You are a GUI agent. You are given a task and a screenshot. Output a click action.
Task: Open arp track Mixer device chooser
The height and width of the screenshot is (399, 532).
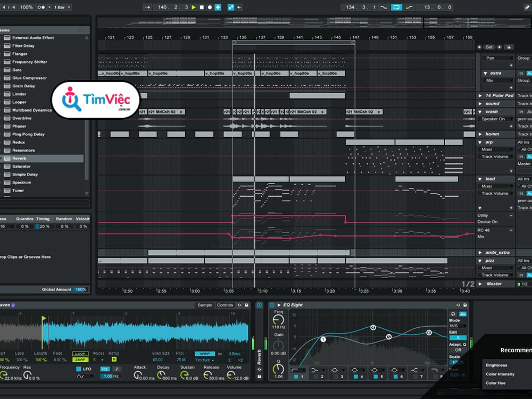click(x=495, y=149)
